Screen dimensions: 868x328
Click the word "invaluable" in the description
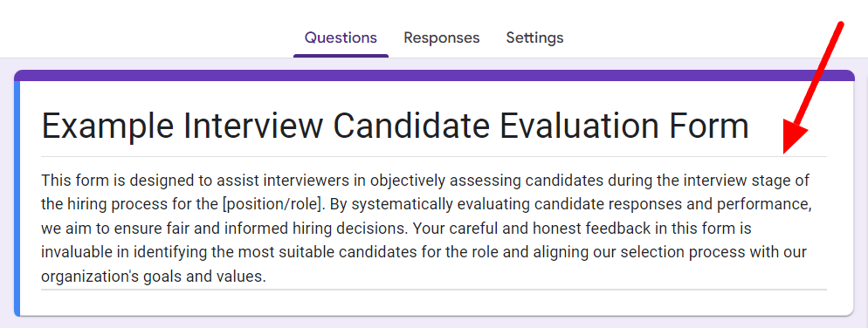76,252
